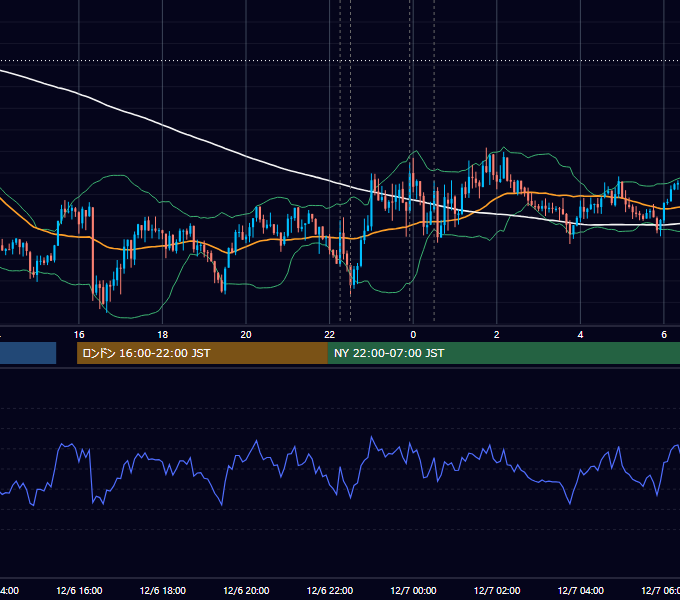This screenshot has width=680, height=600.
Task: Click the NY 22:00-07:00 JST session bar
Action: [x=503, y=353]
